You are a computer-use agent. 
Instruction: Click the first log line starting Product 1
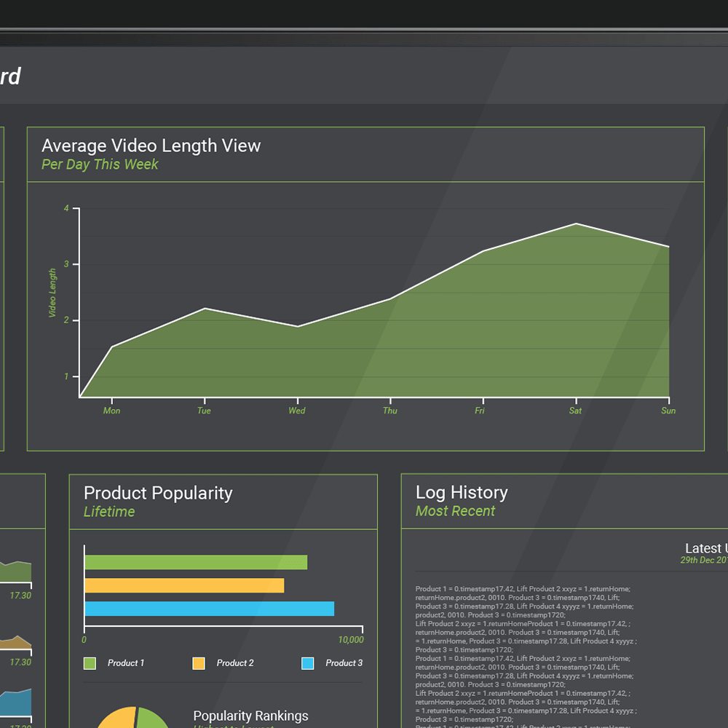(x=523, y=589)
